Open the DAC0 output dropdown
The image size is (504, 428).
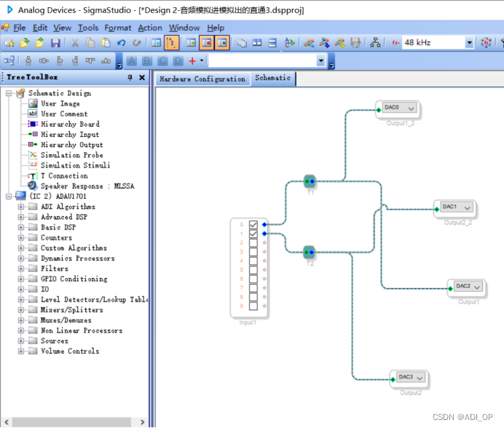(x=411, y=108)
